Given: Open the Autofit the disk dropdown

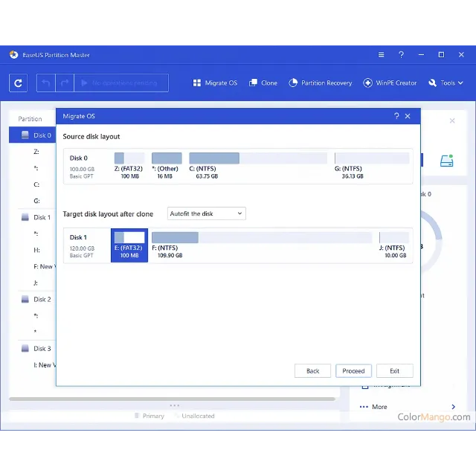Looking at the screenshot, I should [206, 213].
